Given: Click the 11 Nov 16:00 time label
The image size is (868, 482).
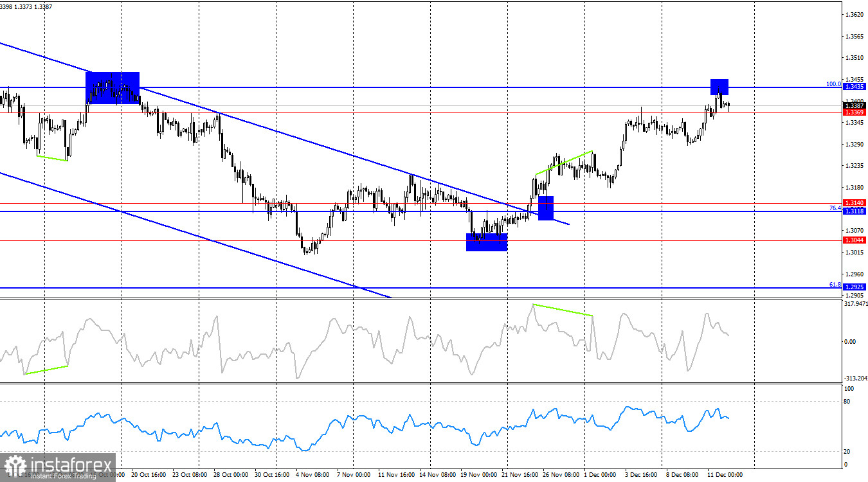Looking at the screenshot, I should (x=396, y=475).
